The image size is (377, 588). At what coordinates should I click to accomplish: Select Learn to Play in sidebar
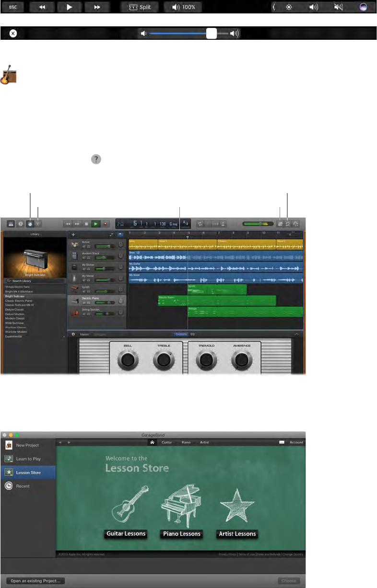28,459
